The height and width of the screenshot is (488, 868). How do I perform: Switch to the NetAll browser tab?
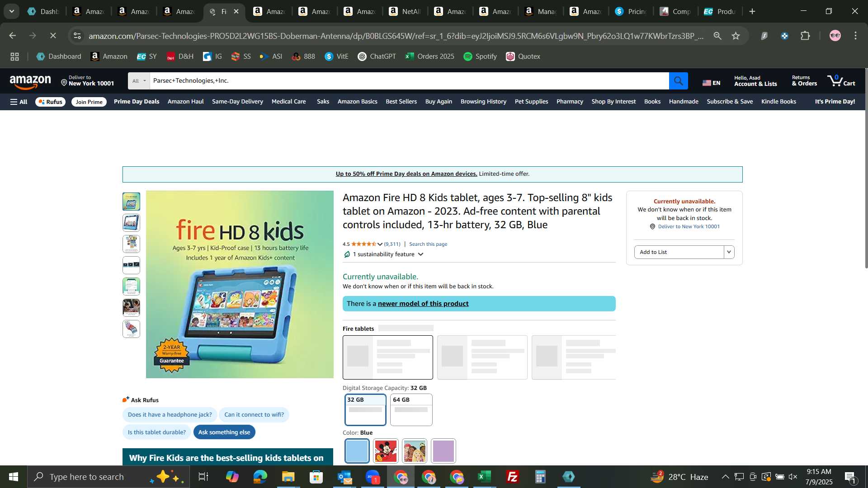[x=405, y=11]
